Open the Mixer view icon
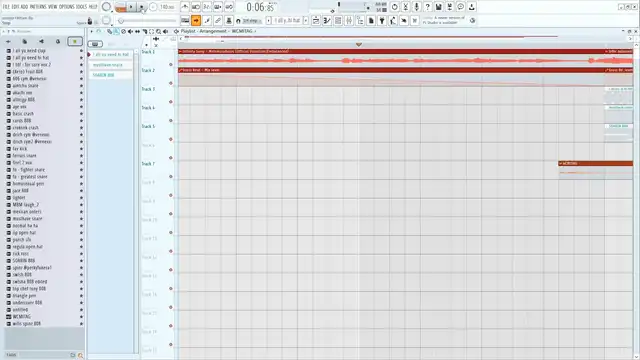640x360 pixels. pos(349,20)
